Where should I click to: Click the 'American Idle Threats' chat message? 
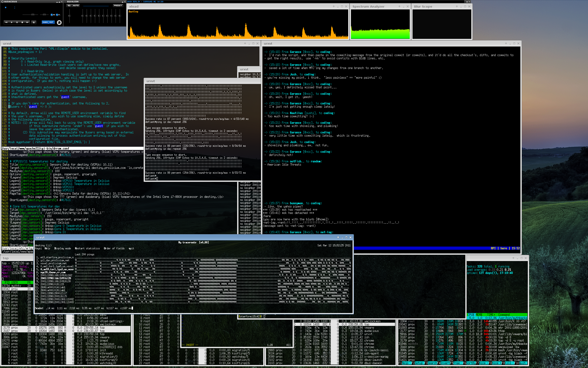(x=284, y=164)
